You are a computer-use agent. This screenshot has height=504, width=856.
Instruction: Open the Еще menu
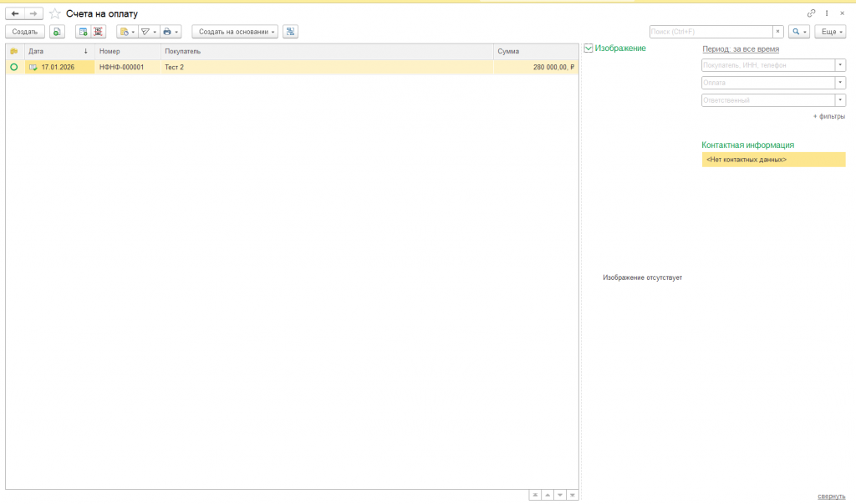(830, 32)
